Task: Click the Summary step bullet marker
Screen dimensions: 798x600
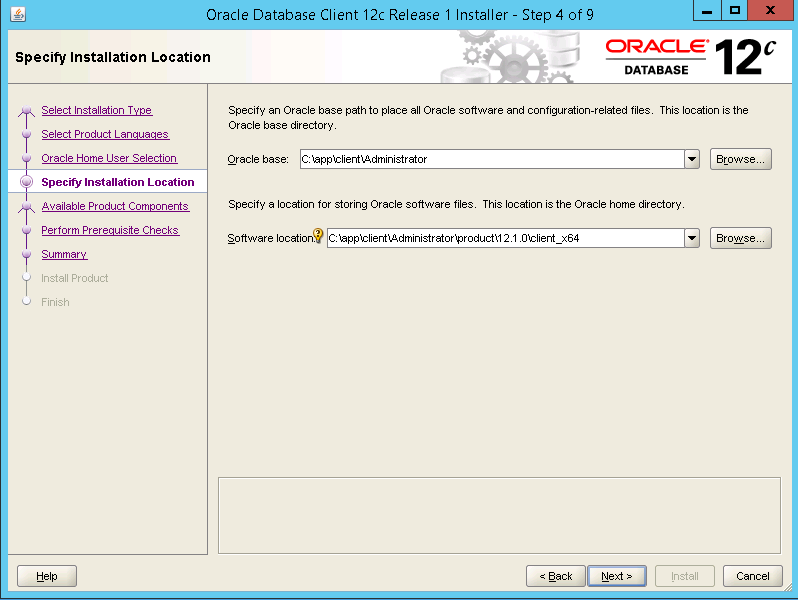Action: [26, 254]
